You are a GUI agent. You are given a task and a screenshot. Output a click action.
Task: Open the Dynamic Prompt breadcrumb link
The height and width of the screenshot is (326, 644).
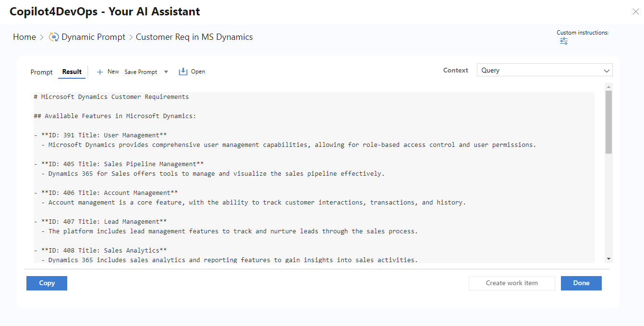[x=93, y=37]
